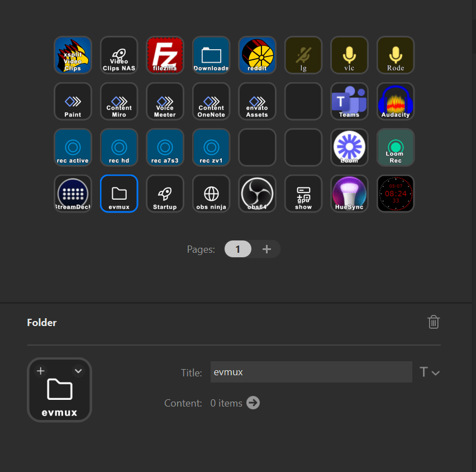This screenshot has height=472, width=476.
Task: Click the Paint hotkey key
Action: [73, 101]
